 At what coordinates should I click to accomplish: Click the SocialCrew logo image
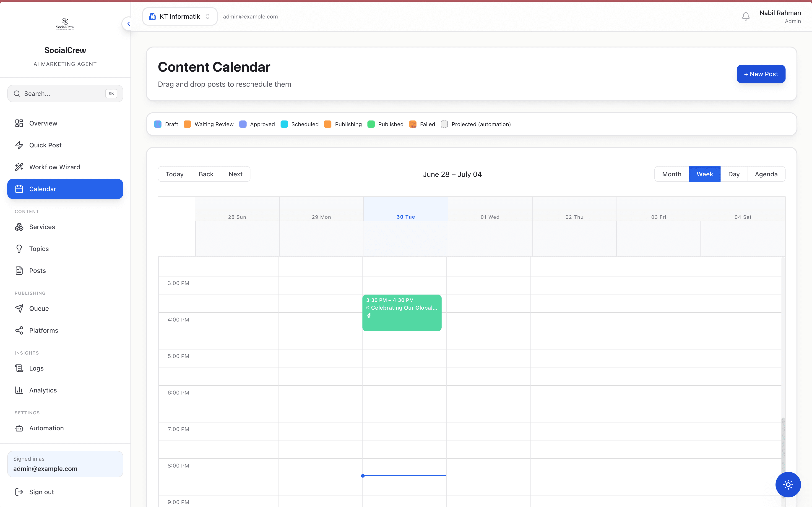pyautogui.click(x=65, y=24)
